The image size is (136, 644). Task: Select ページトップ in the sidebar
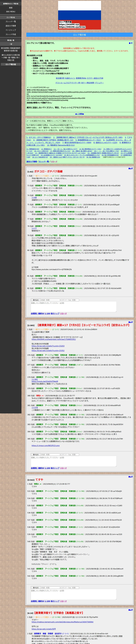tap(11, 30)
